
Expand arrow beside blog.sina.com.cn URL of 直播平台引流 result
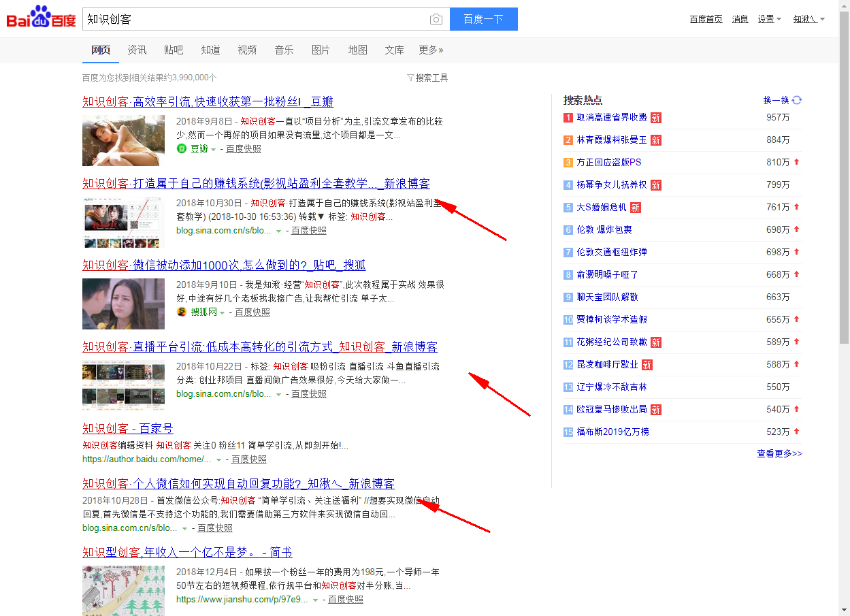tap(278, 395)
